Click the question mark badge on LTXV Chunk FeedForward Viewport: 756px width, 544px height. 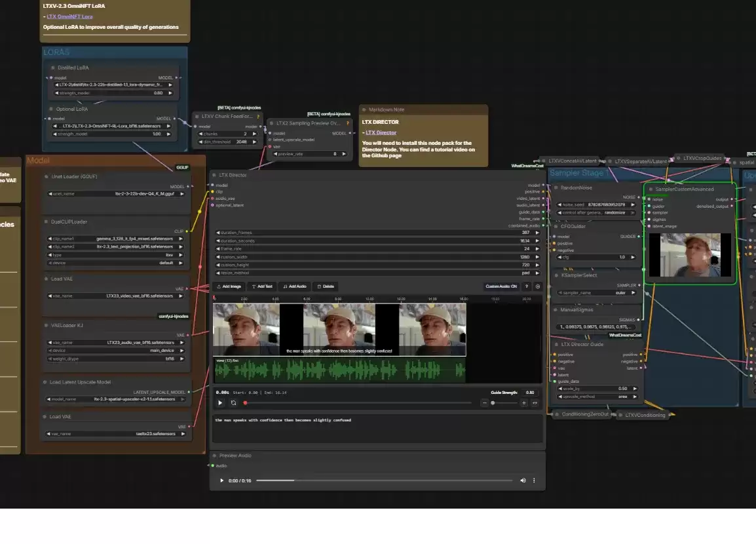[x=258, y=117]
